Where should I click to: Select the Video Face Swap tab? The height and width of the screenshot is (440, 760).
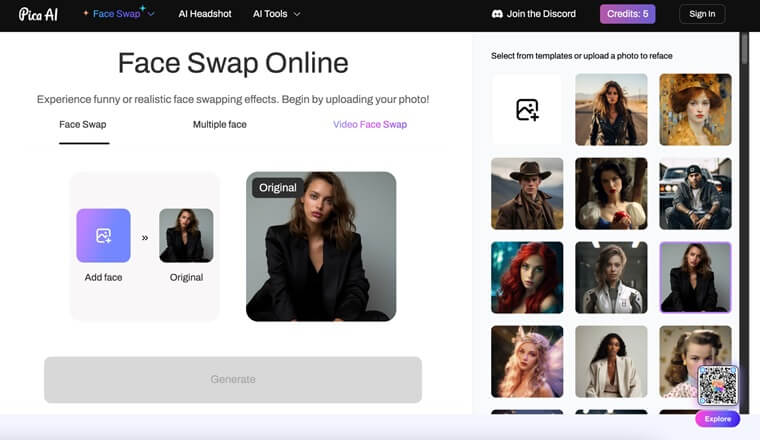[x=369, y=125]
